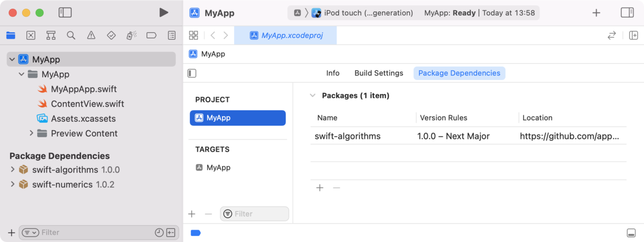Screen dimensions: 644x242
Task: Select the Package Dependencies tab
Action: click(459, 73)
